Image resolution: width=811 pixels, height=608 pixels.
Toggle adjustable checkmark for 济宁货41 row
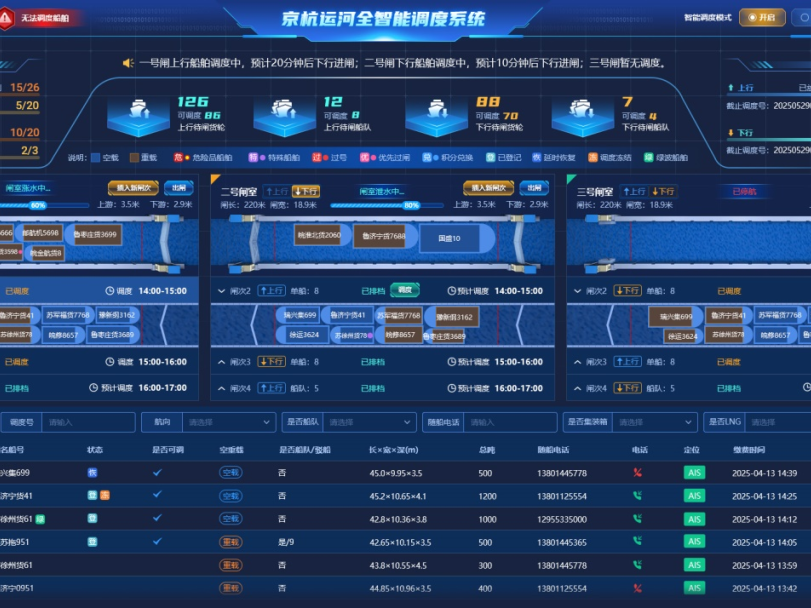coord(157,495)
